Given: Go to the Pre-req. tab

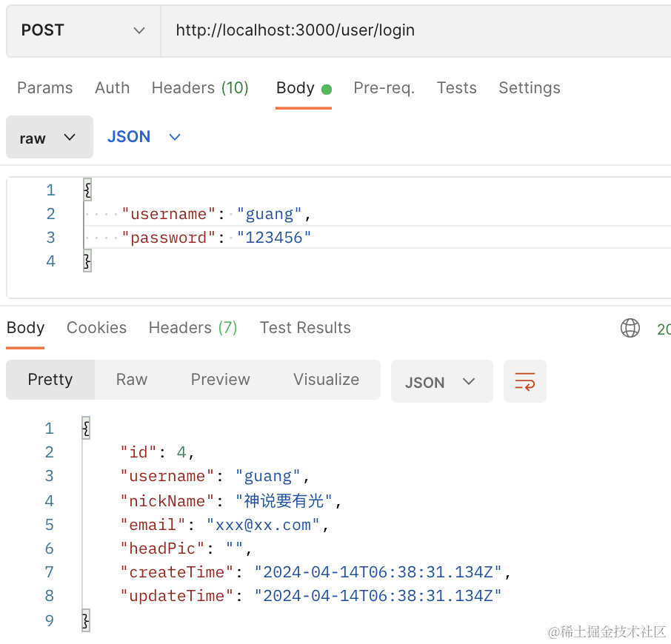Looking at the screenshot, I should [x=384, y=88].
